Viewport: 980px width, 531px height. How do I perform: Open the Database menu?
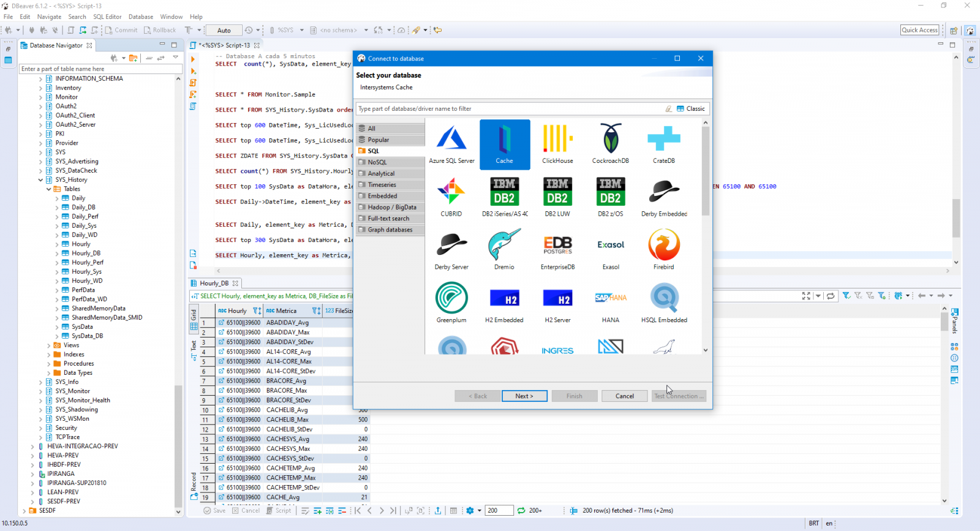coord(141,17)
